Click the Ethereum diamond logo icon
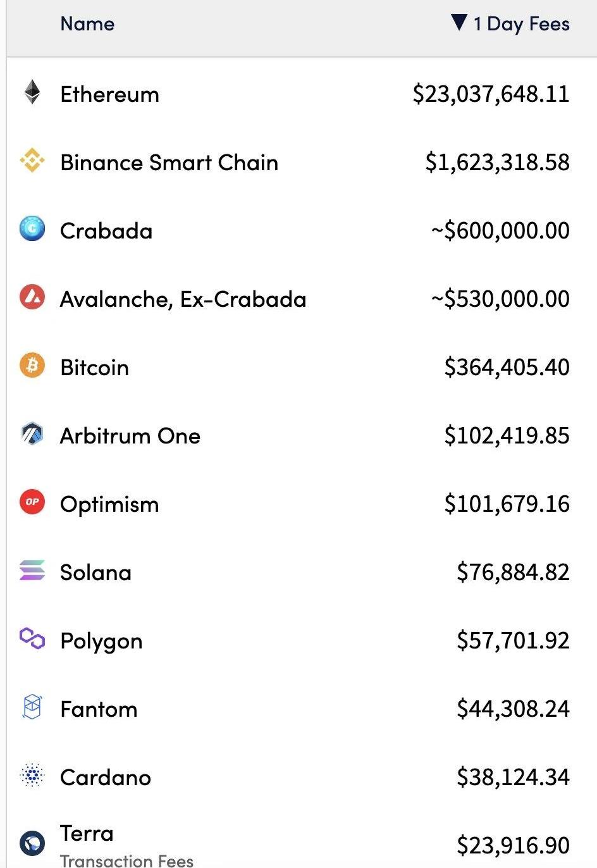Viewport: 597px width, 868px height. [32, 92]
